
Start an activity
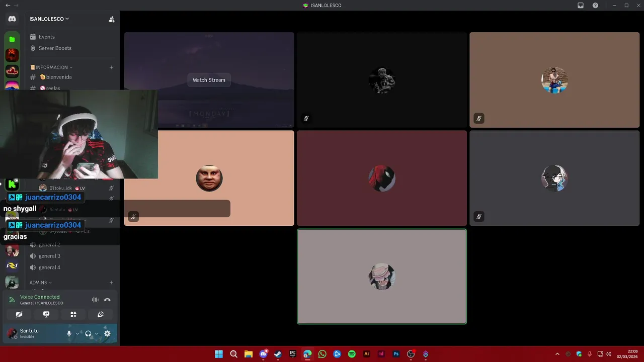point(73,314)
